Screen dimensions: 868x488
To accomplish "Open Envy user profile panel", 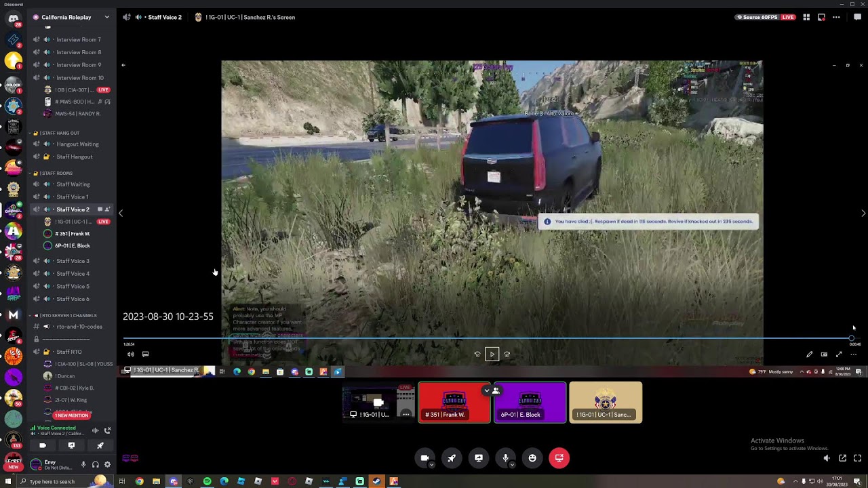I will (x=53, y=464).
